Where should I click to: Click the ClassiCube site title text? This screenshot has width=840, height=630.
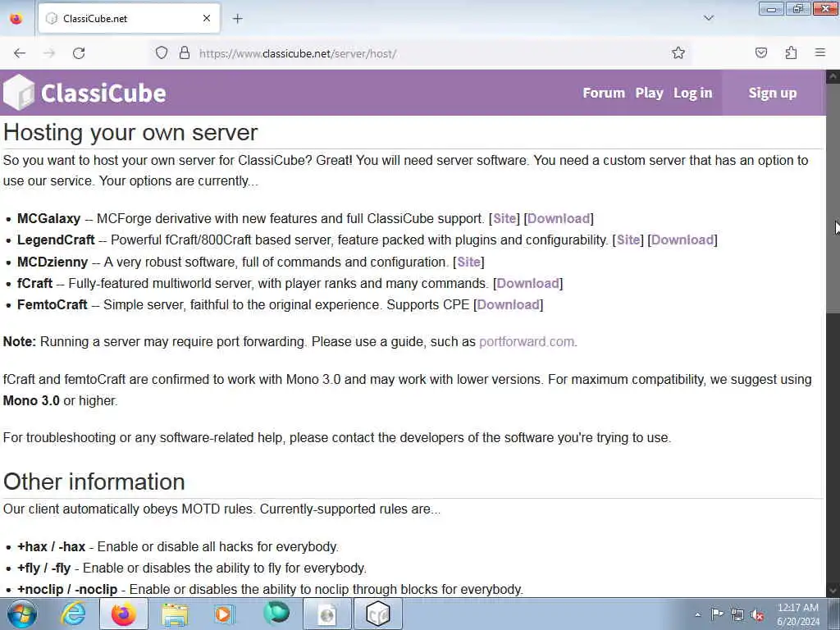click(103, 94)
